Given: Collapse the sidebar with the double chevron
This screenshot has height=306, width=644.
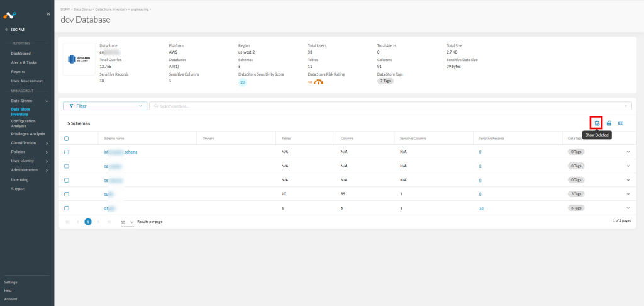Looking at the screenshot, I should (48, 14).
